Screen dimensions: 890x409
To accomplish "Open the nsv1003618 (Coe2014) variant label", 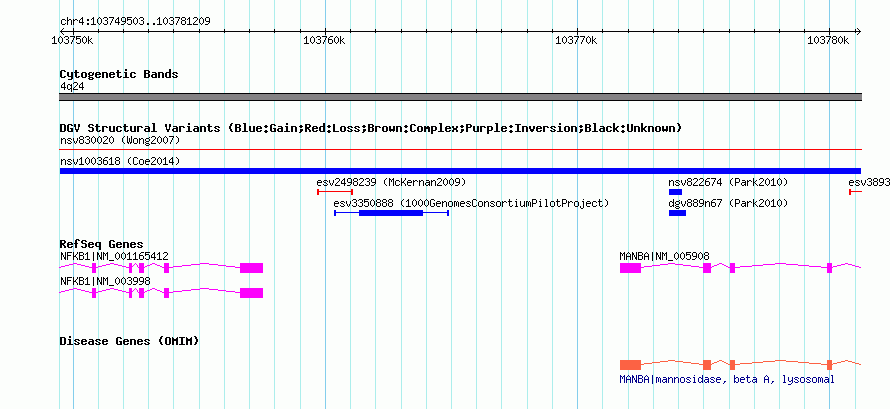I will 120,161.
